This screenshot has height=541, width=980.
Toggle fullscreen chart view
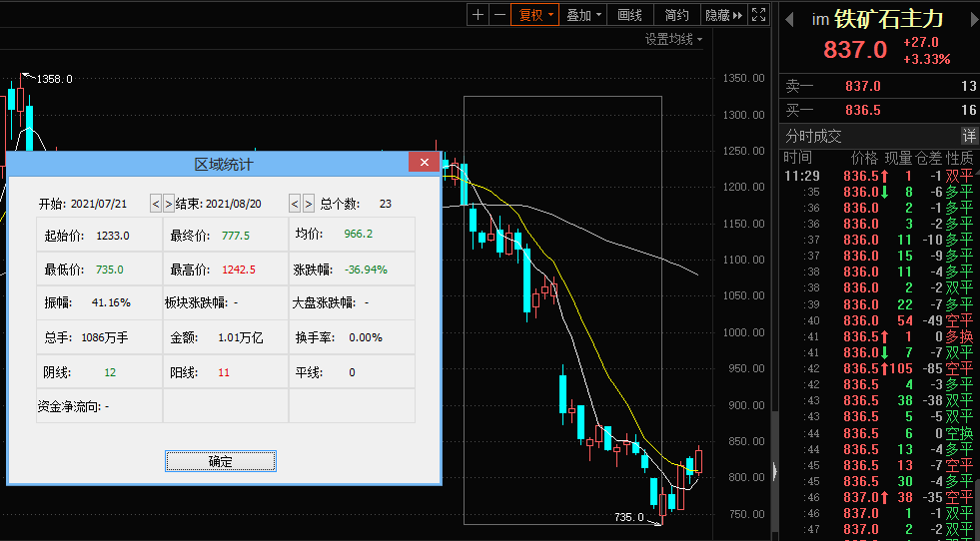(759, 15)
